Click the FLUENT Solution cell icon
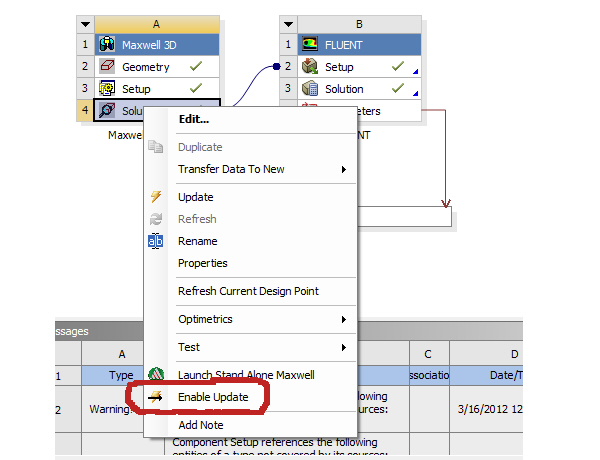The image size is (600, 460). (x=310, y=88)
